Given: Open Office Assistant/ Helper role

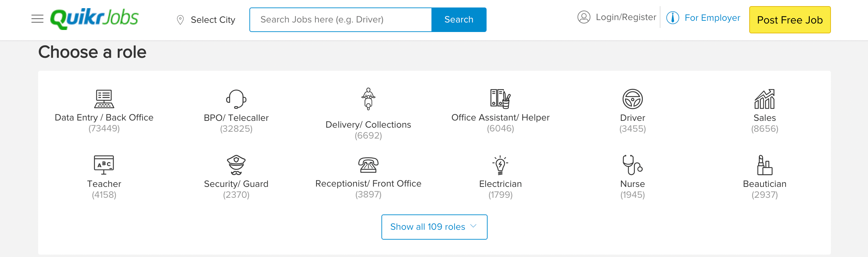Looking at the screenshot, I should pos(501,117).
